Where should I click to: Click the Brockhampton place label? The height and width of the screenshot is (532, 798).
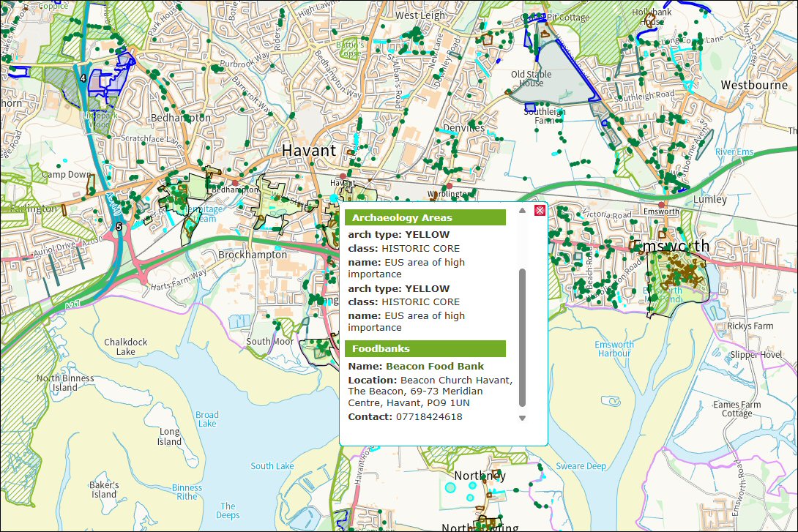(x=253, y=255)
